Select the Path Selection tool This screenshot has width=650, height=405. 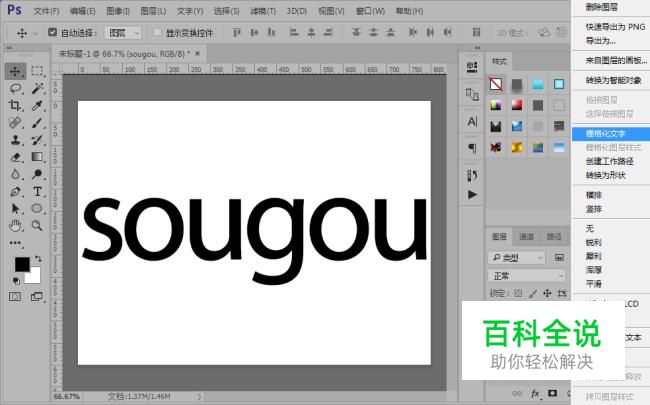click(15, 209)
